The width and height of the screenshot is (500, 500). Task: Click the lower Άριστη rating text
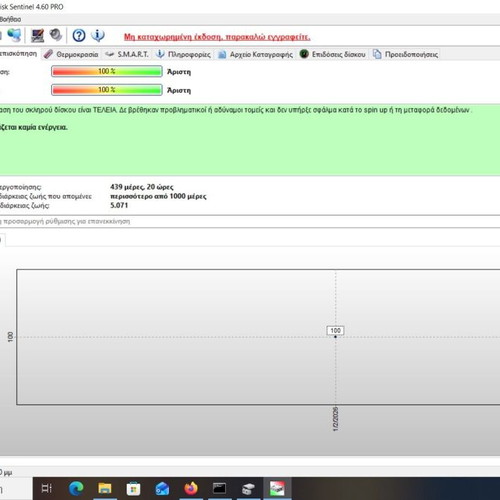coord(179,90)
